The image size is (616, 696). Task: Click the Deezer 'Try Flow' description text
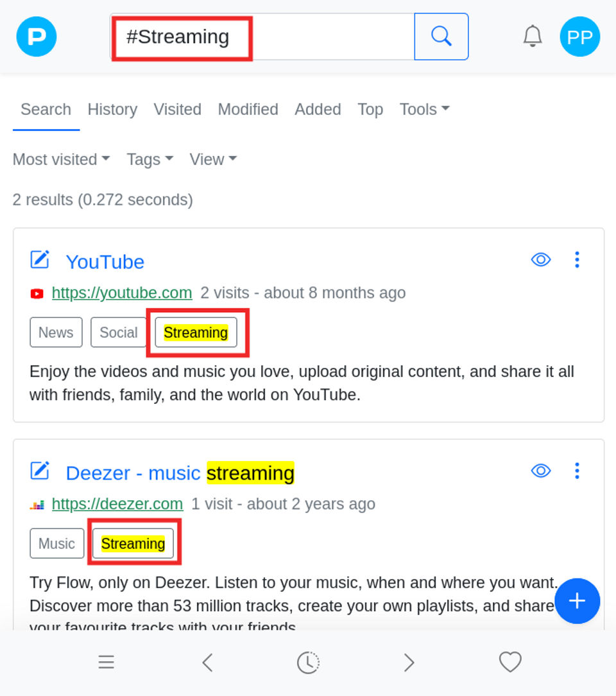click(x=295, y=605)
